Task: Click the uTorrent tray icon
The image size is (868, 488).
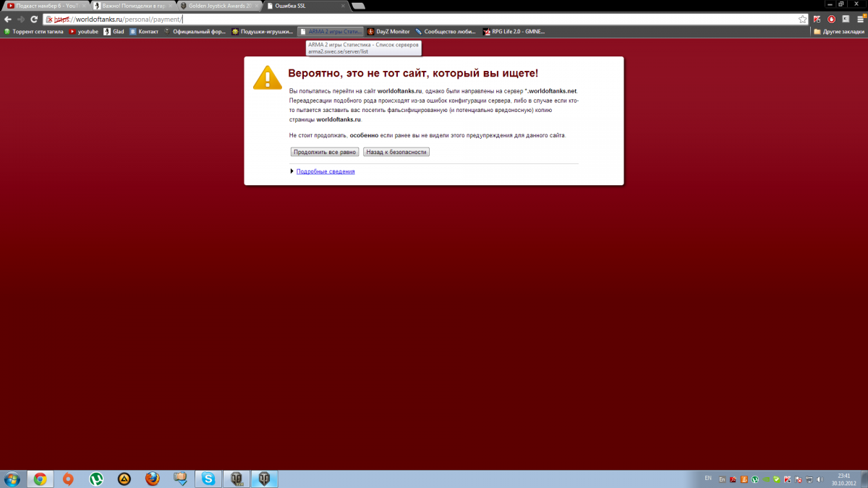Action: (x=754, y=479)
